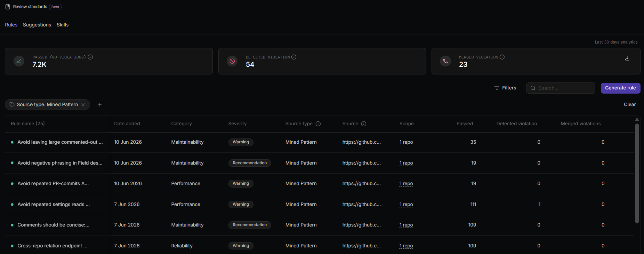This screenshot has width=644, height=254.
Task: Click Warning badge on Cross-repo relation endpoint row
Action: (241, 246)
